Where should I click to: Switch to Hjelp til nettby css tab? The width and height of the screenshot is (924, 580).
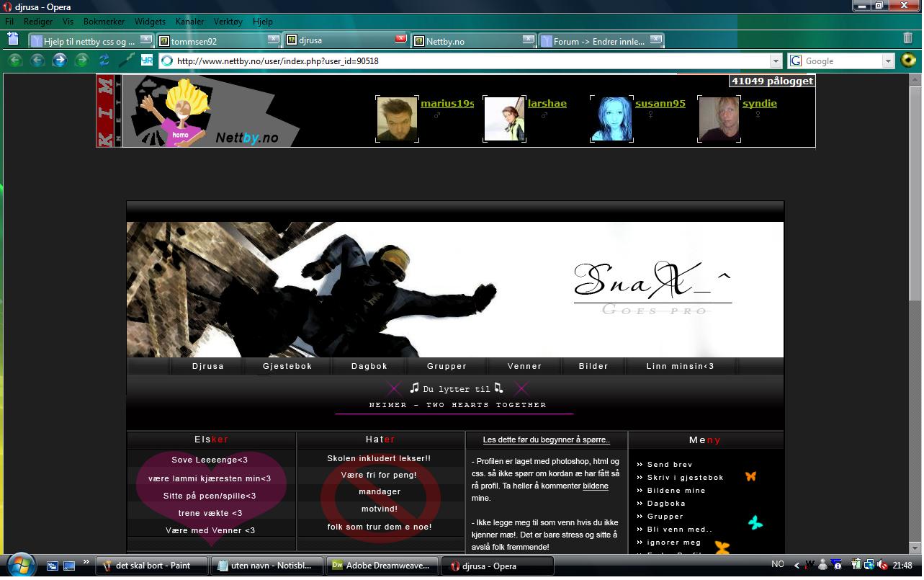pyautogui.click(x=90, y=41)
